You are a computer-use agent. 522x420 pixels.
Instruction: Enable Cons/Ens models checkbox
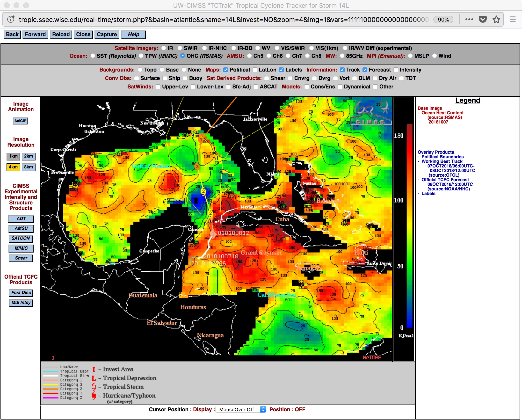(x=306, y=87)
